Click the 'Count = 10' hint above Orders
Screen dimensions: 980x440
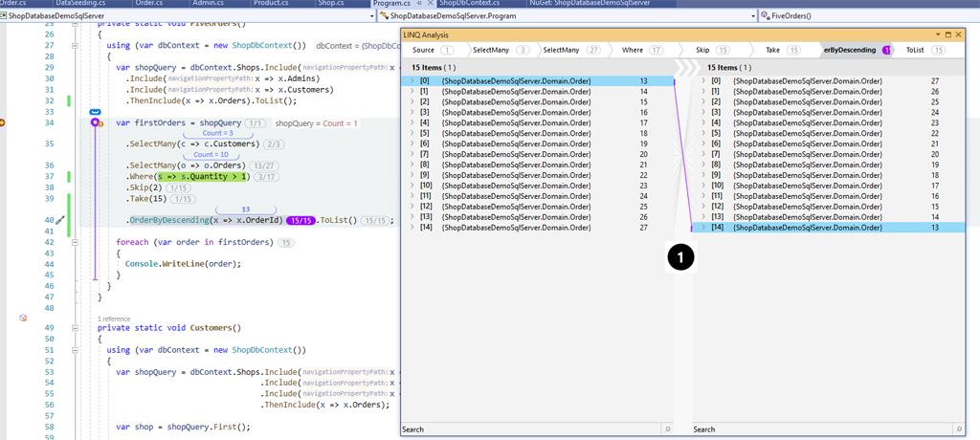point(211,154)
